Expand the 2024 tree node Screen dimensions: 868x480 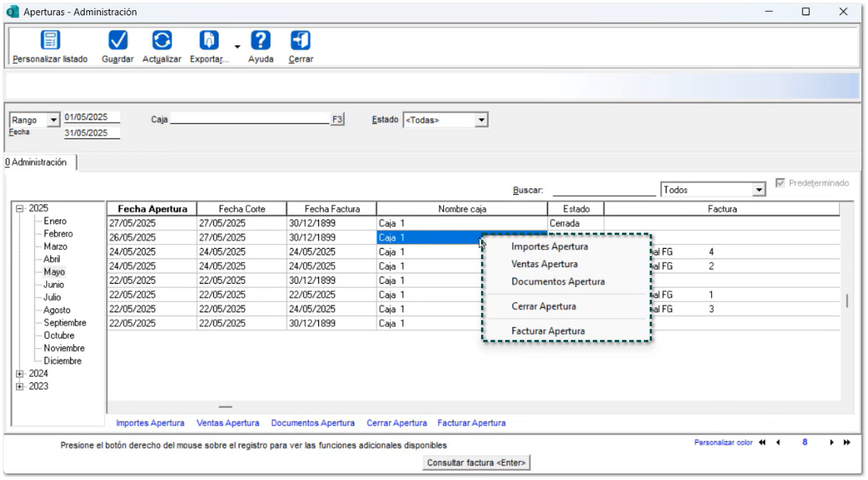click(20, 373)
